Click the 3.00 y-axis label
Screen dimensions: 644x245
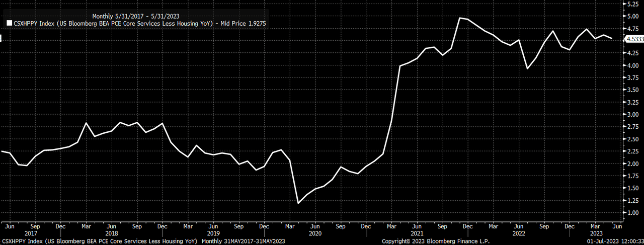(x=632, y=114)
